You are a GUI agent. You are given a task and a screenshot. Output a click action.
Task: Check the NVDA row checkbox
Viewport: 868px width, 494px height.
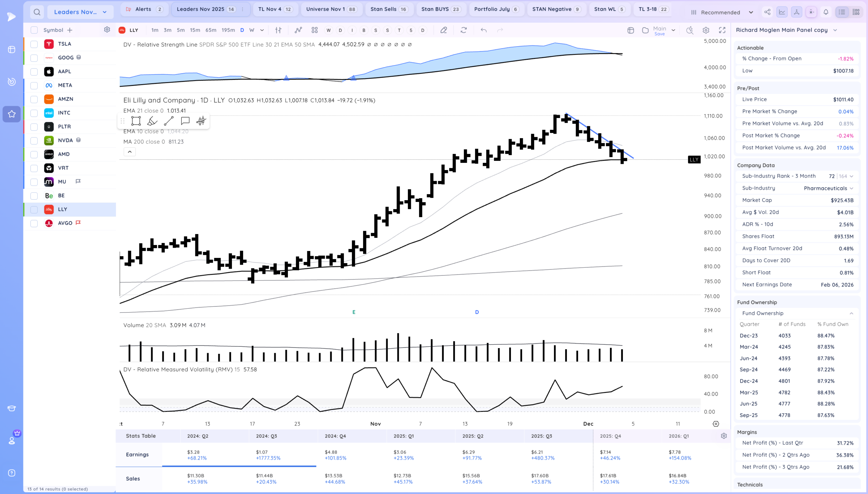point(34,140)
